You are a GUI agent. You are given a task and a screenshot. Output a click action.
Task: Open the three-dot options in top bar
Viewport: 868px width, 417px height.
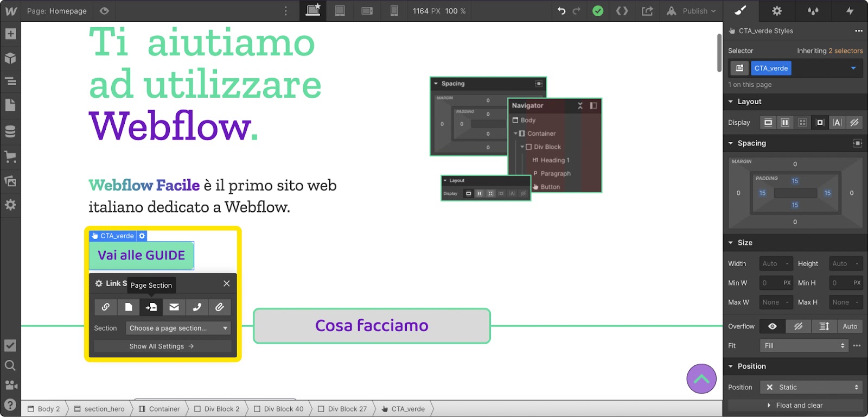click(286, 11)
